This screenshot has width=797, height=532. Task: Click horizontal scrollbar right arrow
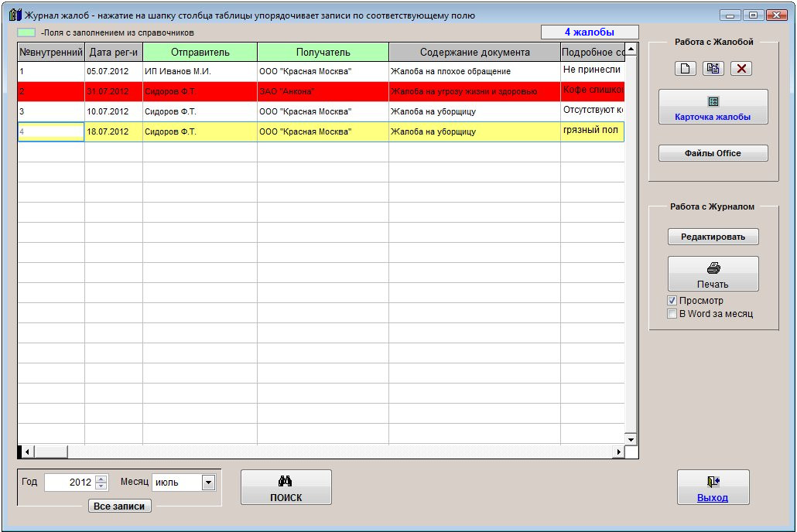(618, 452)
